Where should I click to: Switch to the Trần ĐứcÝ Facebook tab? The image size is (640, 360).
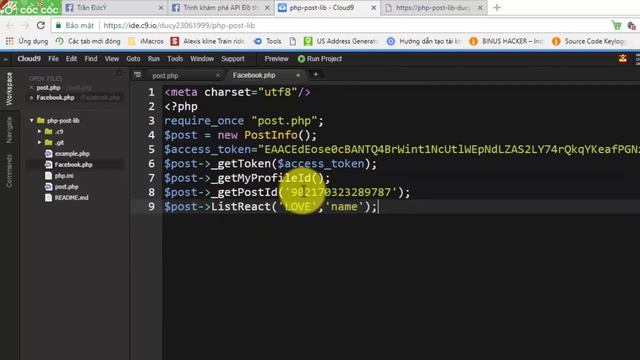113,7
